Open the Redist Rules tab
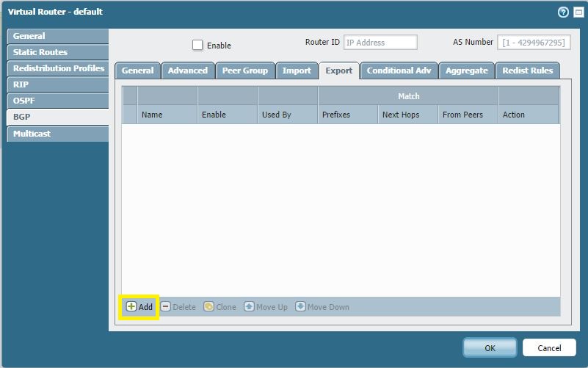The height and width of the screenshot is (368, 588). [x=528, y=71]
